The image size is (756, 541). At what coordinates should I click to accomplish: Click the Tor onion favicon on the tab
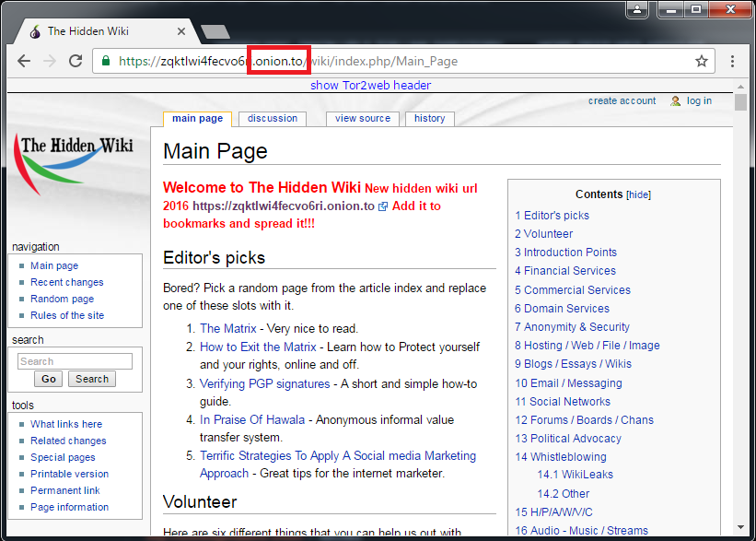point(35,32)
